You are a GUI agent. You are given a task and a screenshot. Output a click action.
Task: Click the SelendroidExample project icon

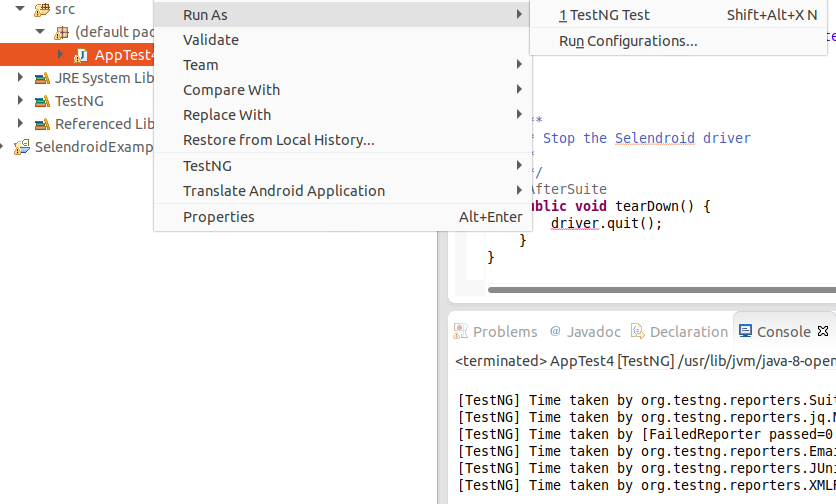22,147
